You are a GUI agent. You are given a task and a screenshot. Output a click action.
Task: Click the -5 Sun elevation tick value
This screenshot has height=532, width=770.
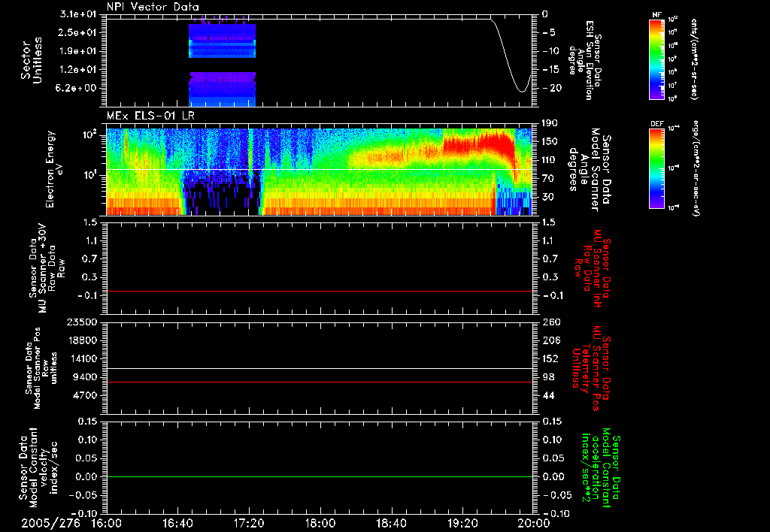pyautogui.click(x=549, y=32)
